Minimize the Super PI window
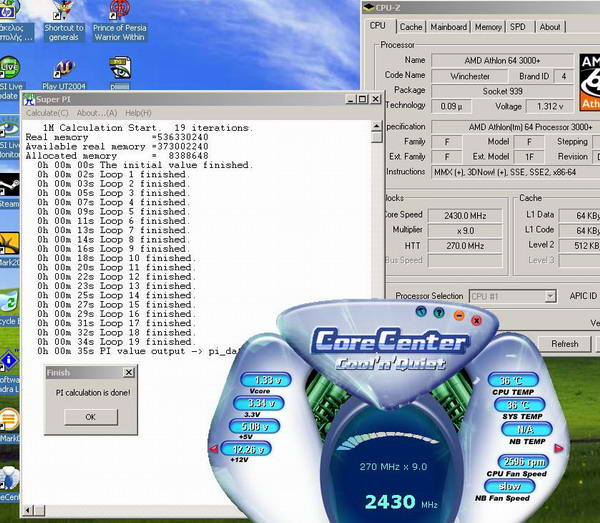 (351, 99)
